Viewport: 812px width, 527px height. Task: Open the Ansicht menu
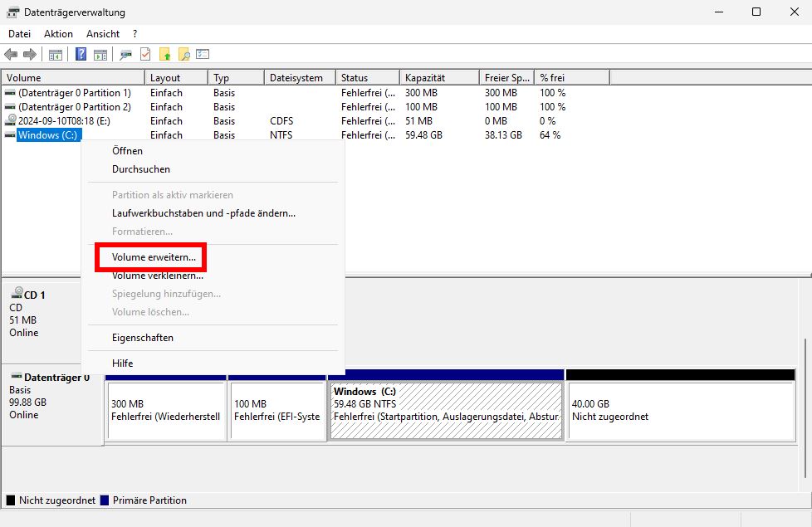point(102,33)
